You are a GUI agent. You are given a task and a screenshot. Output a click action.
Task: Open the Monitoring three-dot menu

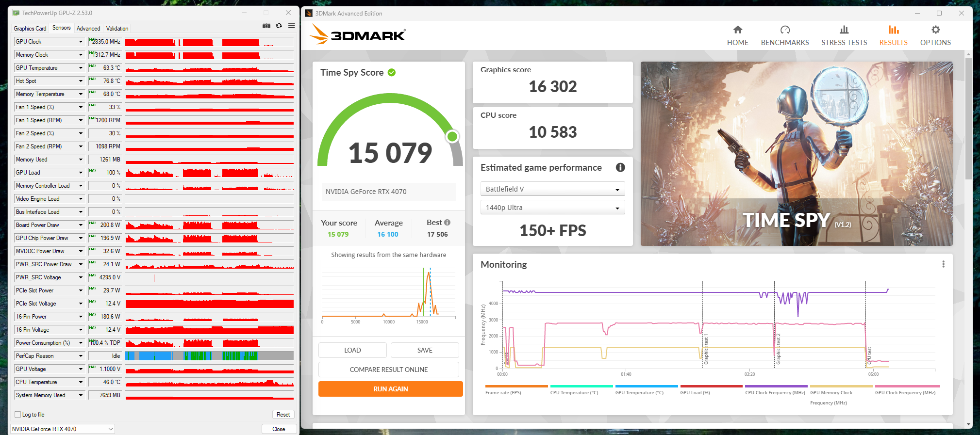point(943,264)
